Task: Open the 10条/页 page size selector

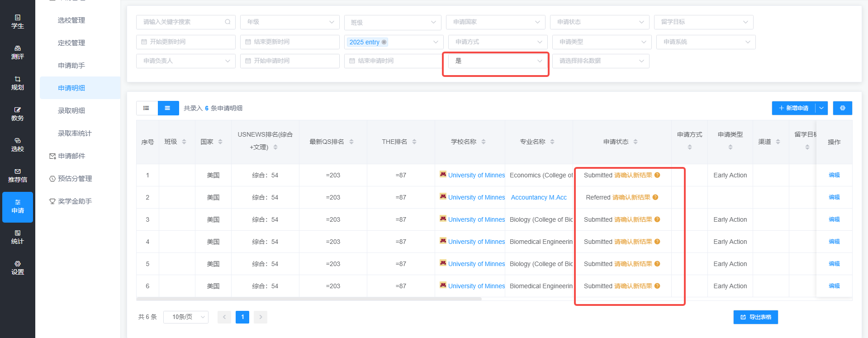Action: coord(186,317)
